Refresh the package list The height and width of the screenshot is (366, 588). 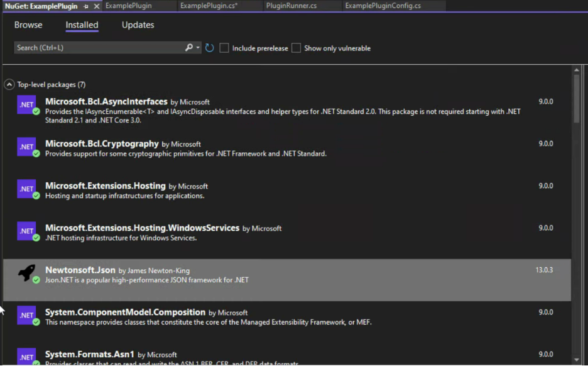coord(210,48)
